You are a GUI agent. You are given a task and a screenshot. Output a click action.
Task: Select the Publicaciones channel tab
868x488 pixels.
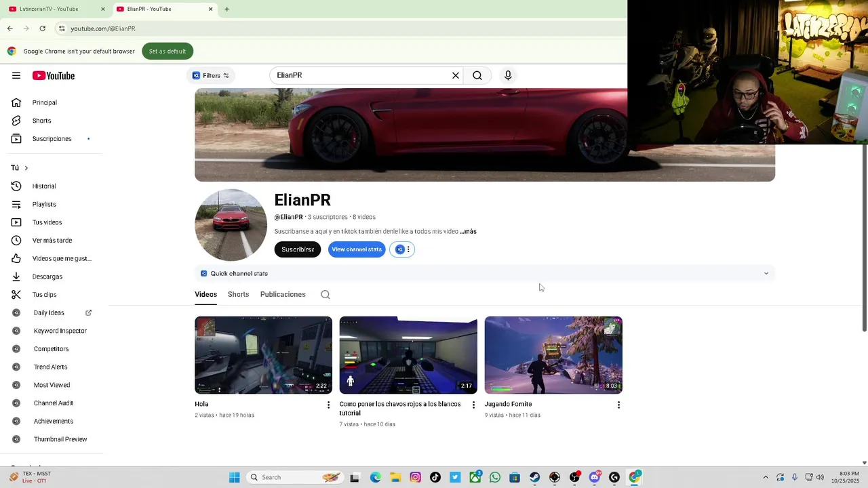pos(283,294)
